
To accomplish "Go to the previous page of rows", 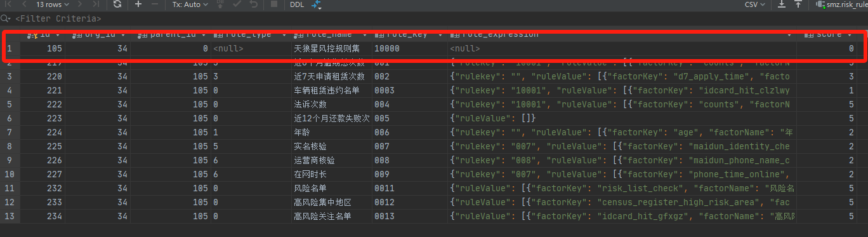I will point(24,4).
